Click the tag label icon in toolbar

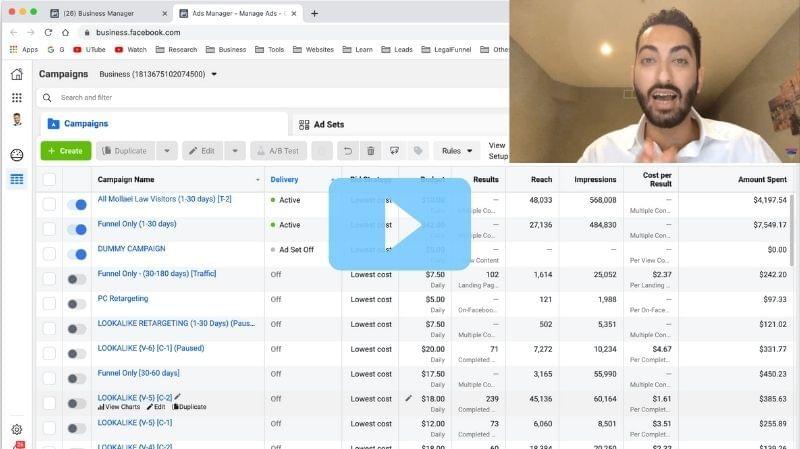pyautogui.click(x=418, y=151)
